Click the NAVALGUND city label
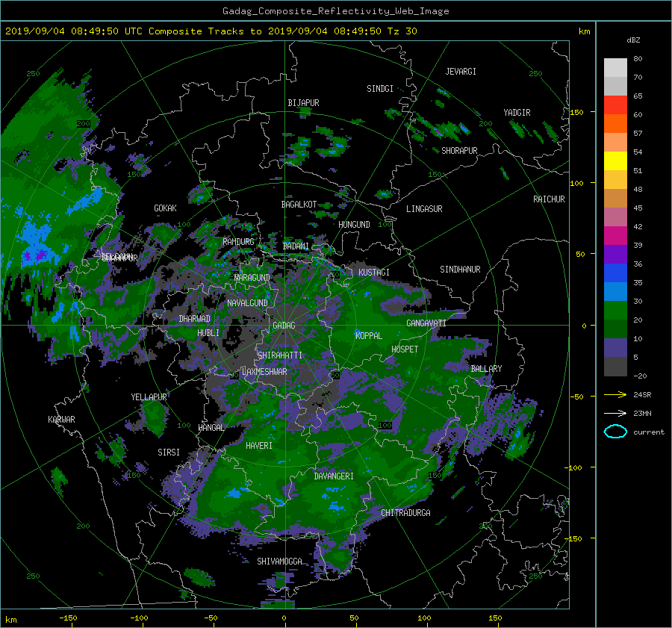The image size is (672, 628). (247, 303)
